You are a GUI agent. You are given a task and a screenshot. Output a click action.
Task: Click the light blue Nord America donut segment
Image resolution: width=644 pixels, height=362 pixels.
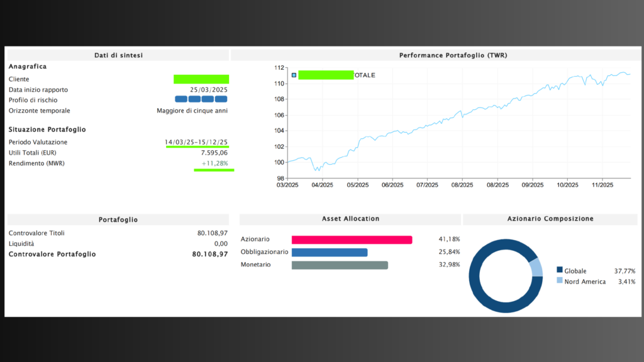click(x=536, y=268)
